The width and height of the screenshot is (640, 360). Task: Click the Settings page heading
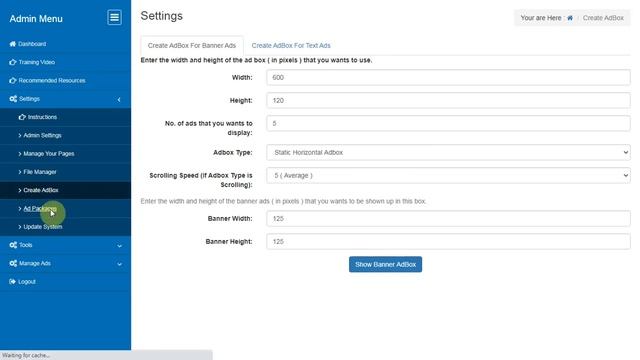[162, 16]
